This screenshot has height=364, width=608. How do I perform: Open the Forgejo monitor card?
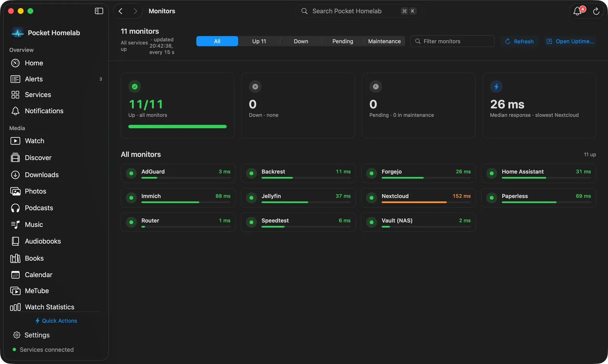[418, 173]
